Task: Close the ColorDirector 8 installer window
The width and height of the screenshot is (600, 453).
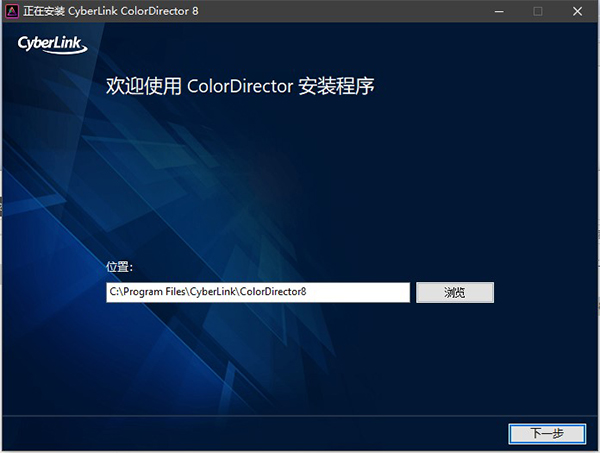Action: point(577,11)
